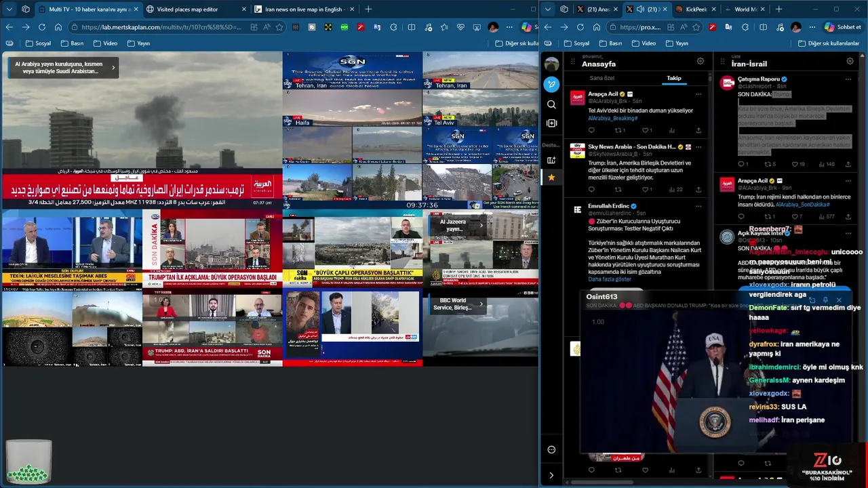Reload the page in the right browser
The height and width of the screenshot is (488, 868).
[x=580, y=27]
